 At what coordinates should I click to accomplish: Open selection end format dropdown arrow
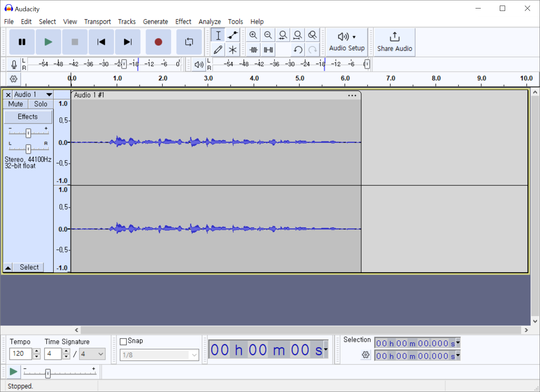coord(458,355)
